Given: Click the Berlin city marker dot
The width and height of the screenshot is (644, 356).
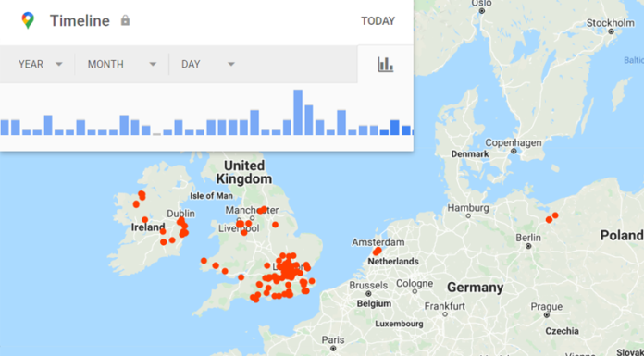Looking at the screenshot, I should click(x=528, y=246).
